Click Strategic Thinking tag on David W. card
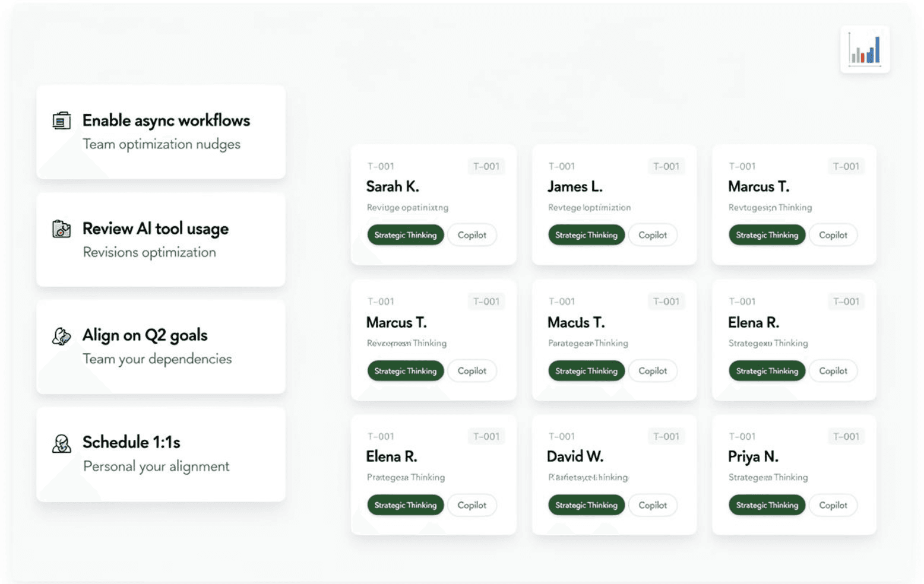The image size is (924, 584). pos(586,505)
